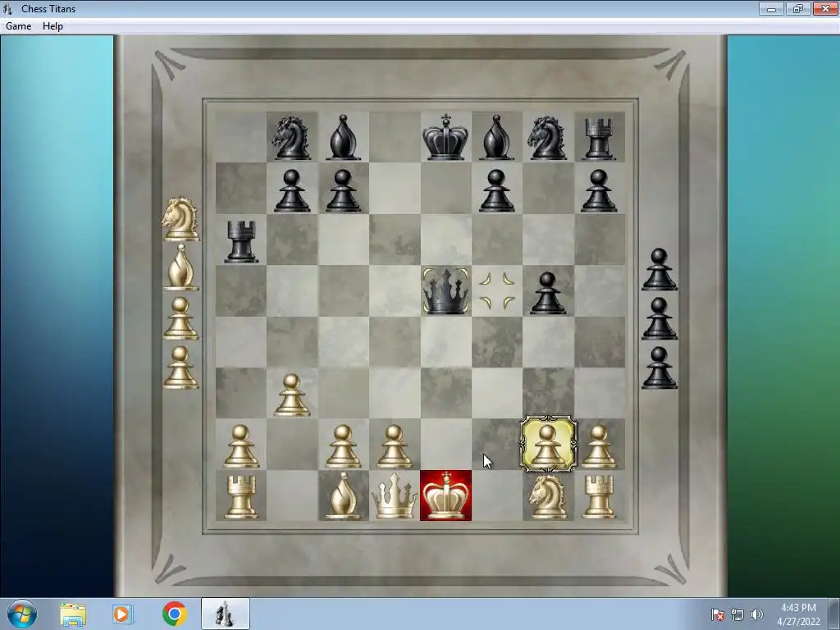Image resolution: width=840 pixels, height=630 pixels.
Task: Select the white king in check
Action: coord(445,495)
